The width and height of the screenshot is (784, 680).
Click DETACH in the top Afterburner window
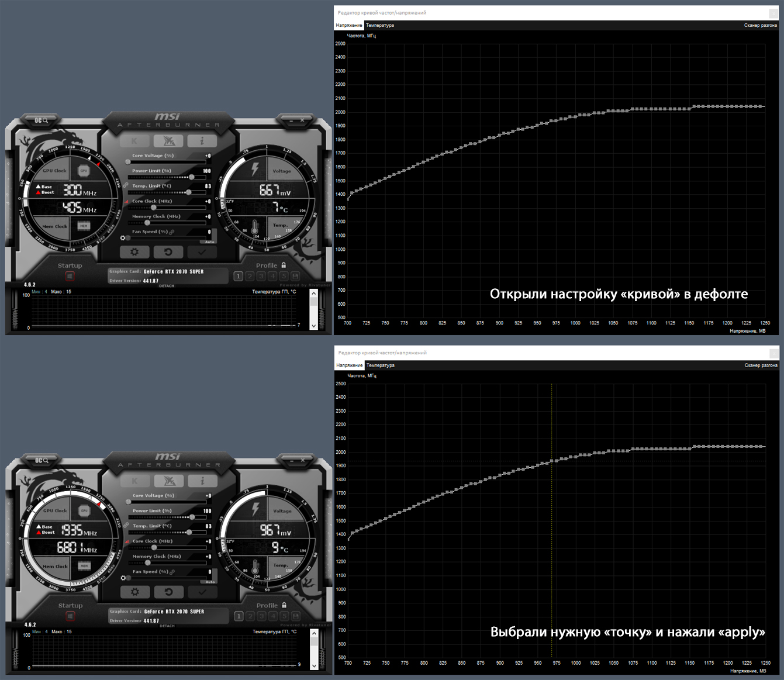(167, 286)
